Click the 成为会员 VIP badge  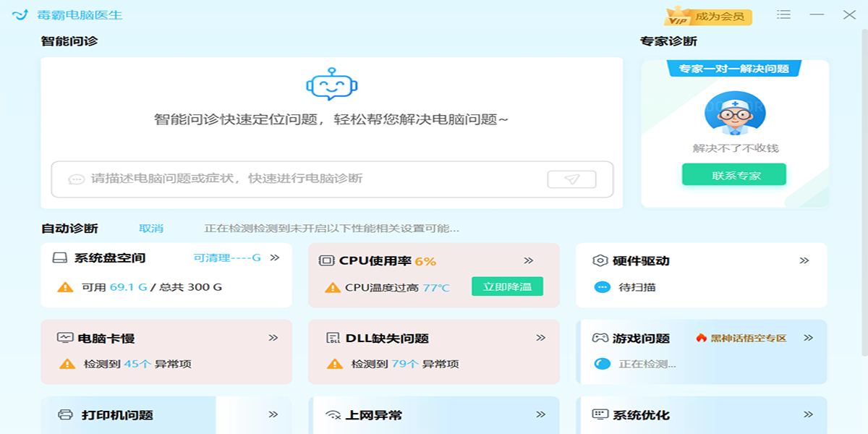(709, 16)
